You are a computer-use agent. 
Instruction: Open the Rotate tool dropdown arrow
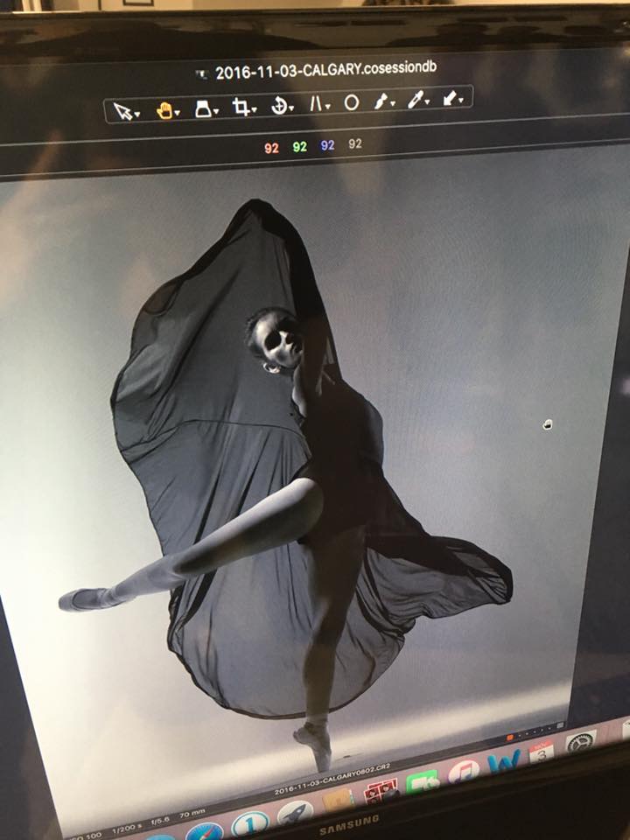(291, 108)
